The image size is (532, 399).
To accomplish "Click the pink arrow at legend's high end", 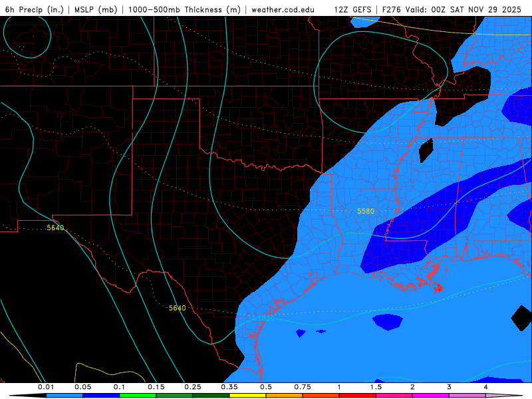I will pyautogui.click(x=504, y=396).
